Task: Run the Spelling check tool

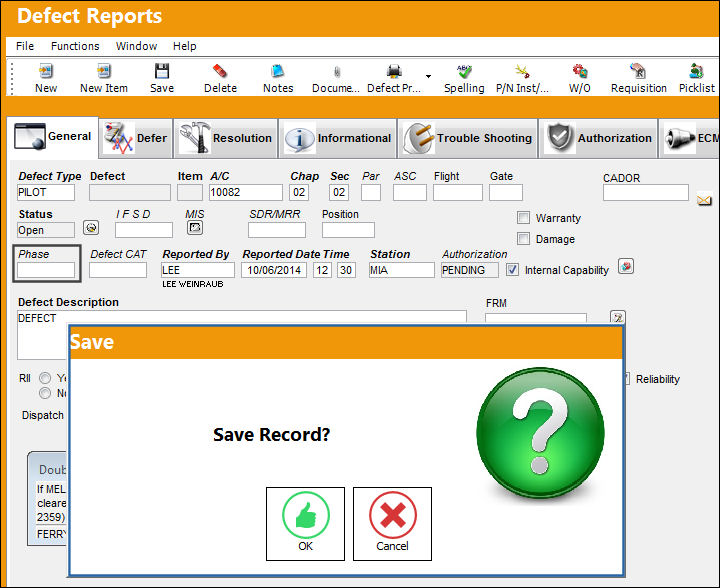Action: tap(464, 72)
